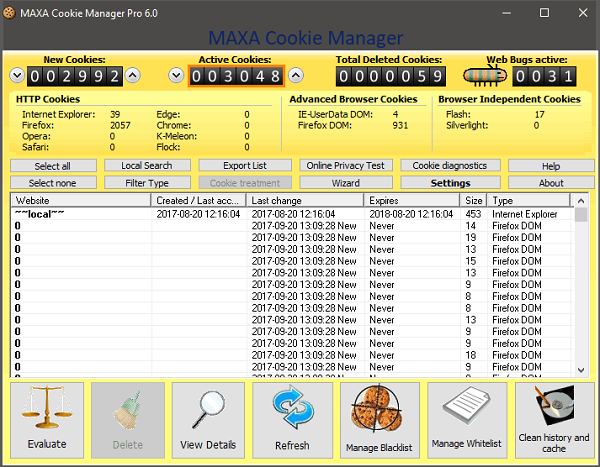Click Internet Explorer count 39
The image size is (600, 467).
point(115,114)
